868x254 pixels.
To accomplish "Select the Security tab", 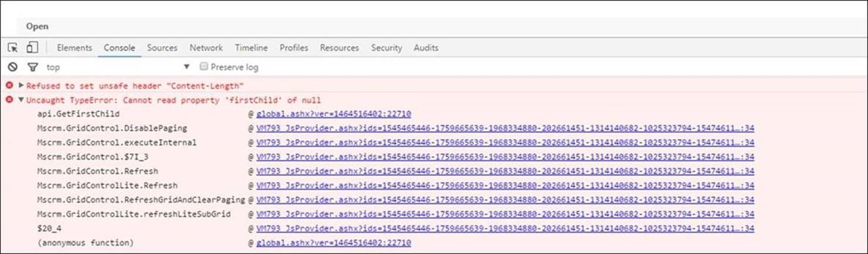I will (386, 48).
